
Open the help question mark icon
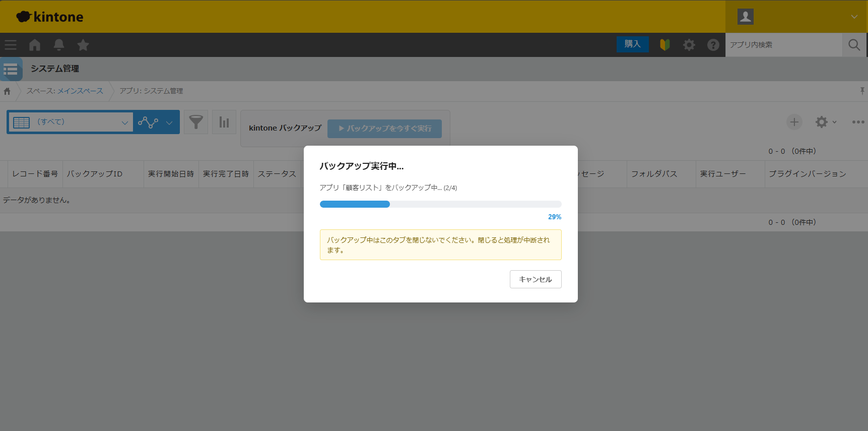click(713, 45)
